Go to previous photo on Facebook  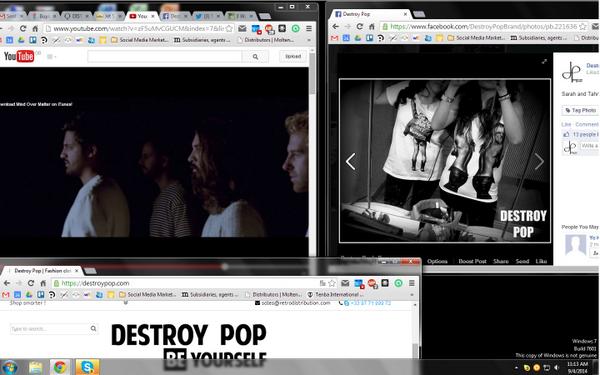pos(351,161)
